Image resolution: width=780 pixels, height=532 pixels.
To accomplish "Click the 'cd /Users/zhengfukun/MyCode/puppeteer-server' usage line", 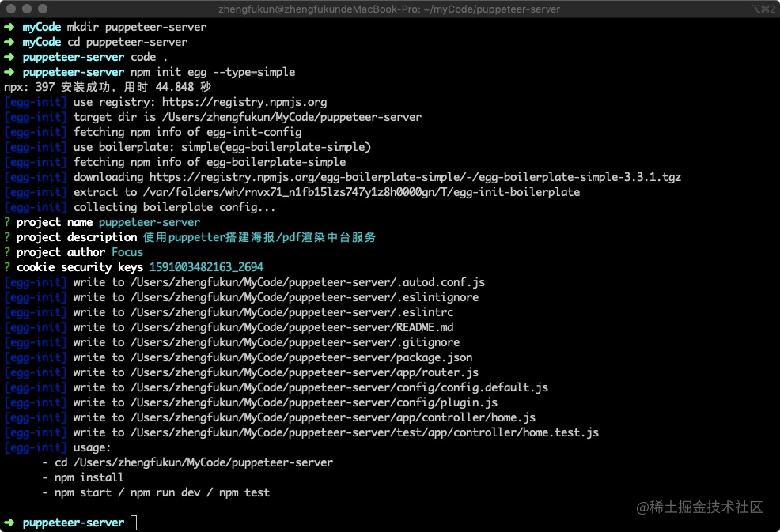I will (187, 462).
